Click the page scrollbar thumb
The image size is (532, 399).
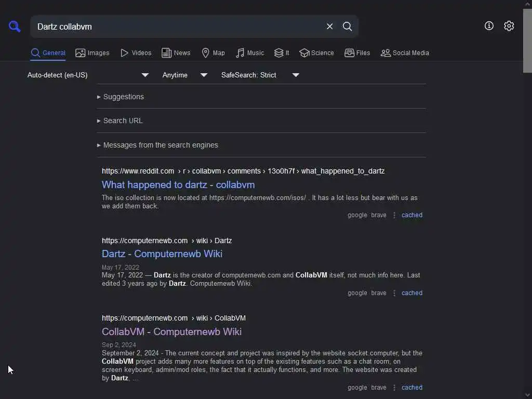tap(527, 41)
